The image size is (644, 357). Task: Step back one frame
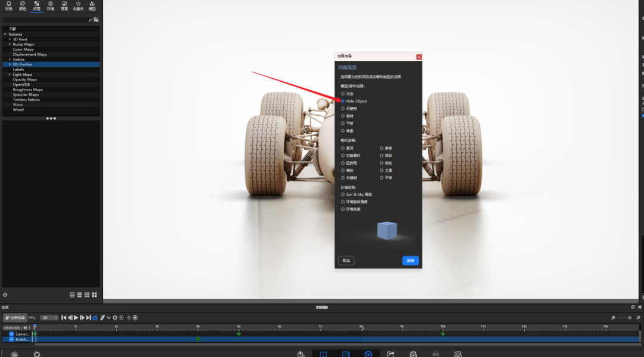70,318
